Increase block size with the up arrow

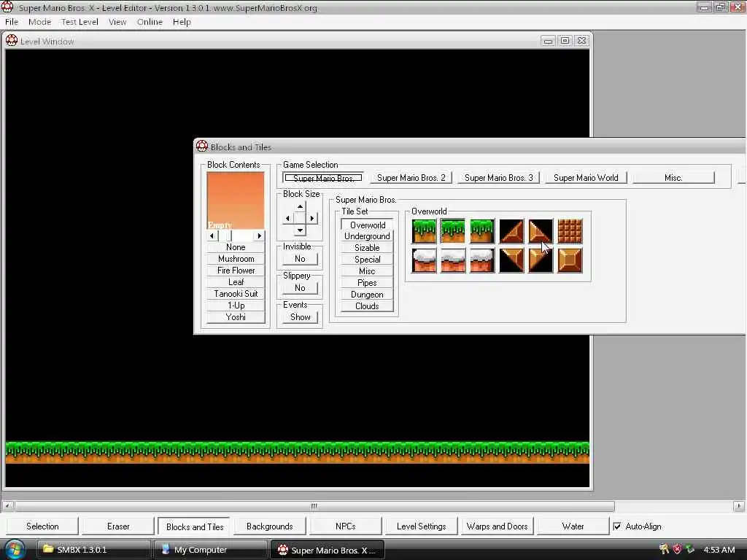[x=300, y=206]
